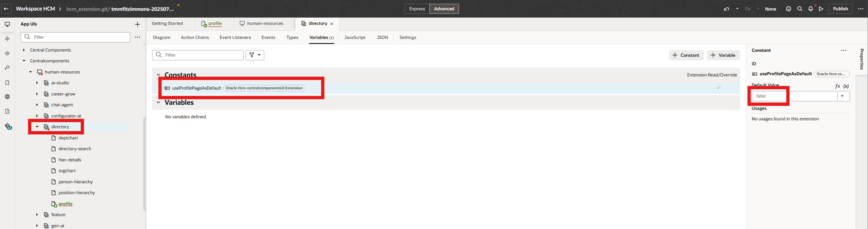Image resolution: width=868 pixels, height=229 pixels.
Task: Open the Source code sidebar icon
Action: [7, 111]
